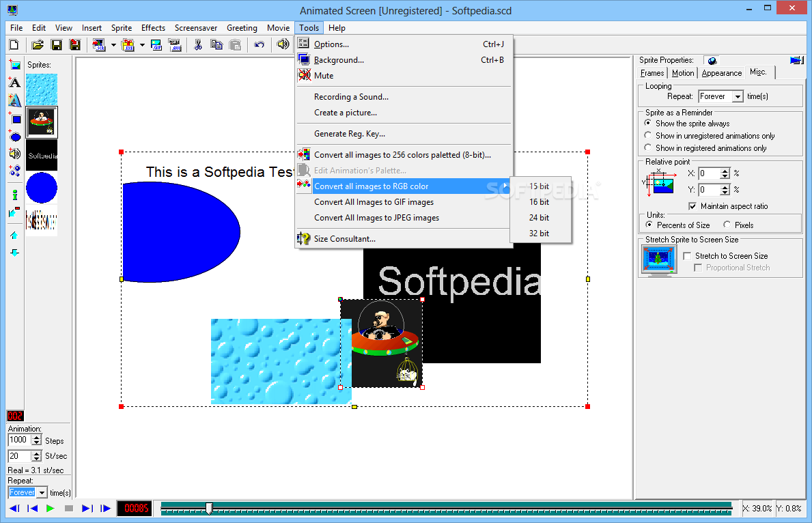The image size is (812, 523).
Task: Add a blue rectangle shape sprite
Action: tap(14, 119)
